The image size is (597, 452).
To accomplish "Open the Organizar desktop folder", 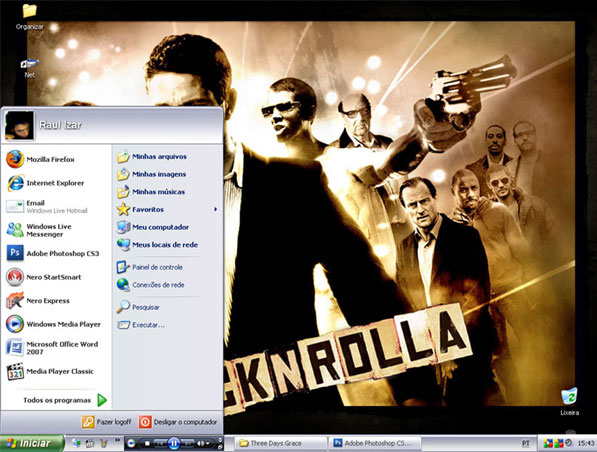I will click(29, 16).
